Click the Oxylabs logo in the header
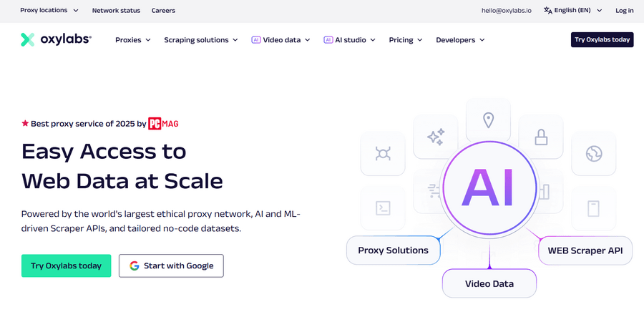The height and width of the screenshot is (312, 644). (56, 40)
